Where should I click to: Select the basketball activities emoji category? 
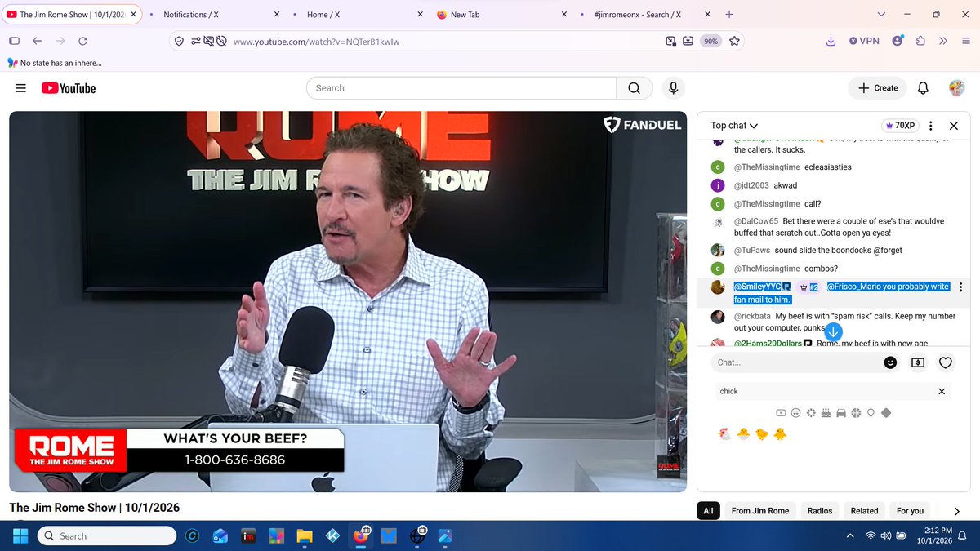pyautogui.click(x=856, y=413)
